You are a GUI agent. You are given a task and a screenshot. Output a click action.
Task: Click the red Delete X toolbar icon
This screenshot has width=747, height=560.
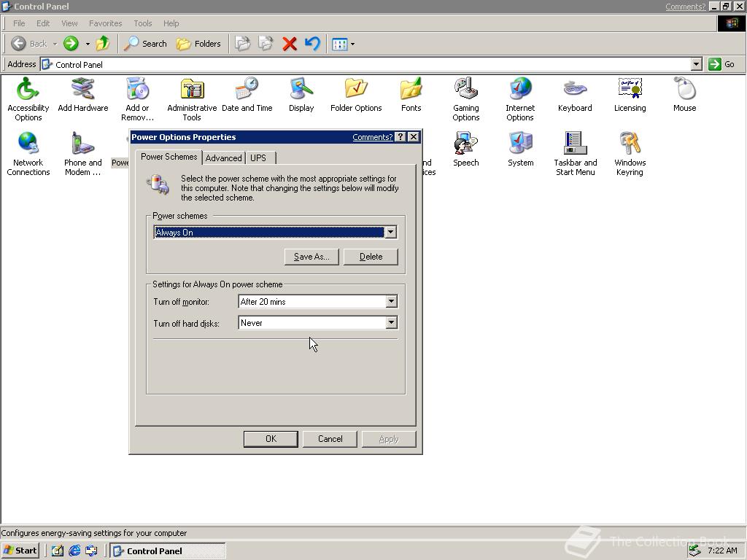coord(289,44)
